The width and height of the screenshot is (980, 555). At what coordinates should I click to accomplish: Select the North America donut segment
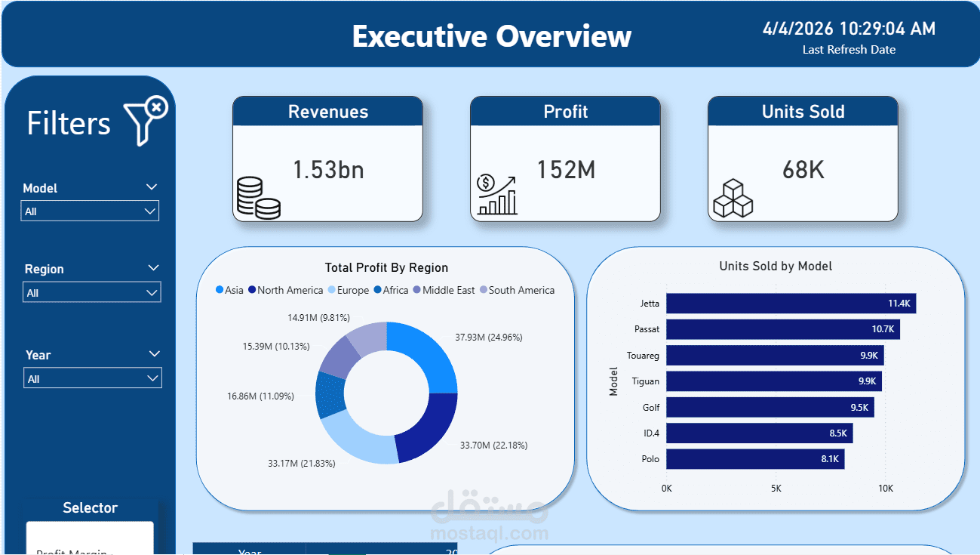pyautogui.click(x=430, y=426)
